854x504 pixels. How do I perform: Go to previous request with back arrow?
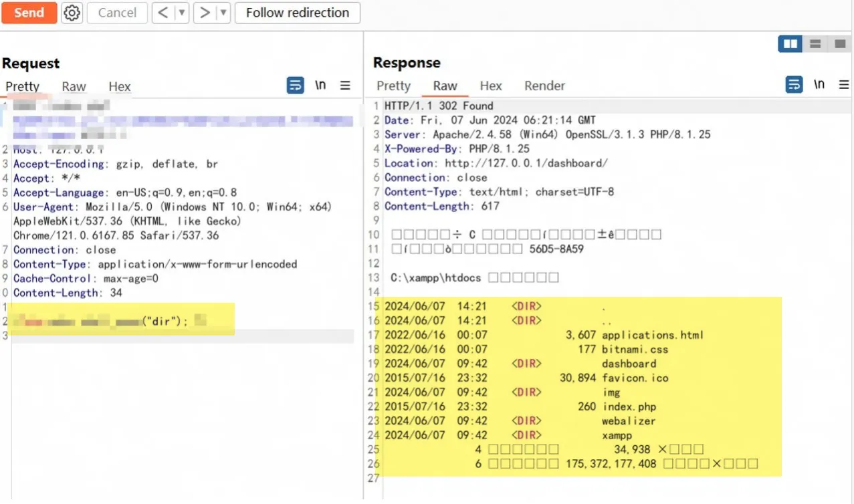163,13
